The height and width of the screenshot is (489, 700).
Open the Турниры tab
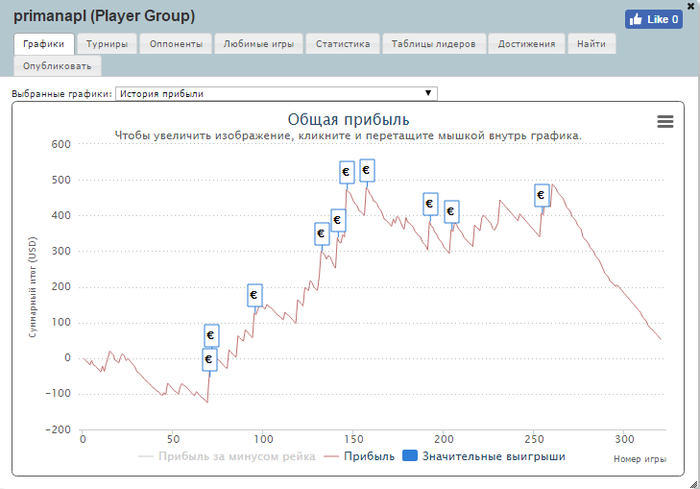click(107, 44)
